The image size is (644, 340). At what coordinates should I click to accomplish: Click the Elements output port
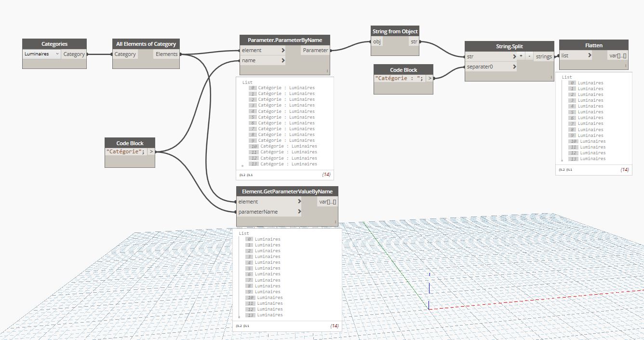167,54
